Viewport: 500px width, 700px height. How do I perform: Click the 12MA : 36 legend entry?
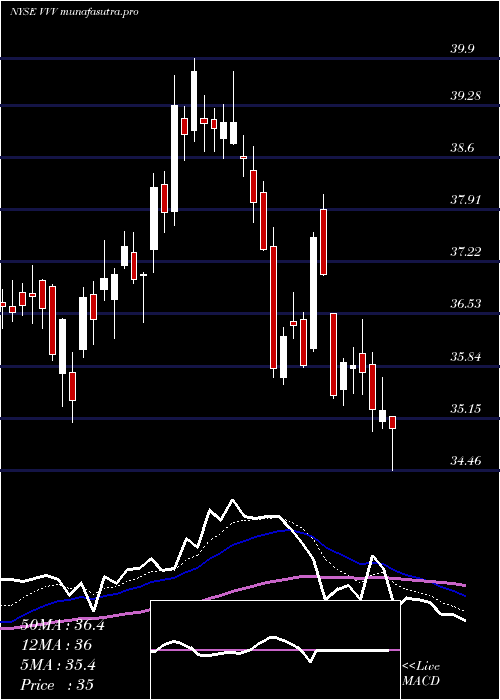click(x=56, y=645)
